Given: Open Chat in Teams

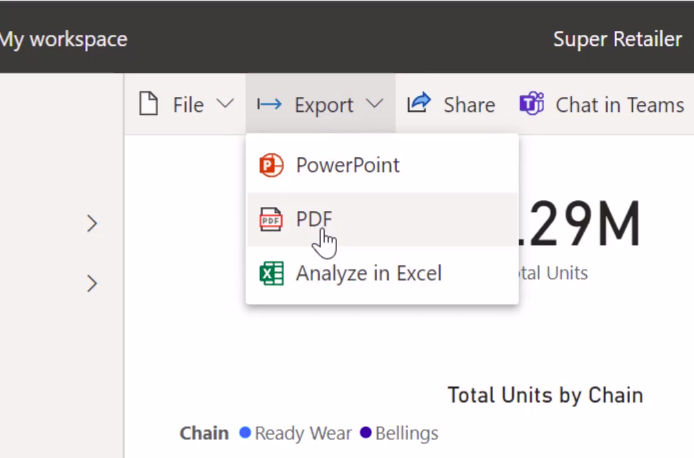Looking at the screenshot, I should [x=602, y=104].
